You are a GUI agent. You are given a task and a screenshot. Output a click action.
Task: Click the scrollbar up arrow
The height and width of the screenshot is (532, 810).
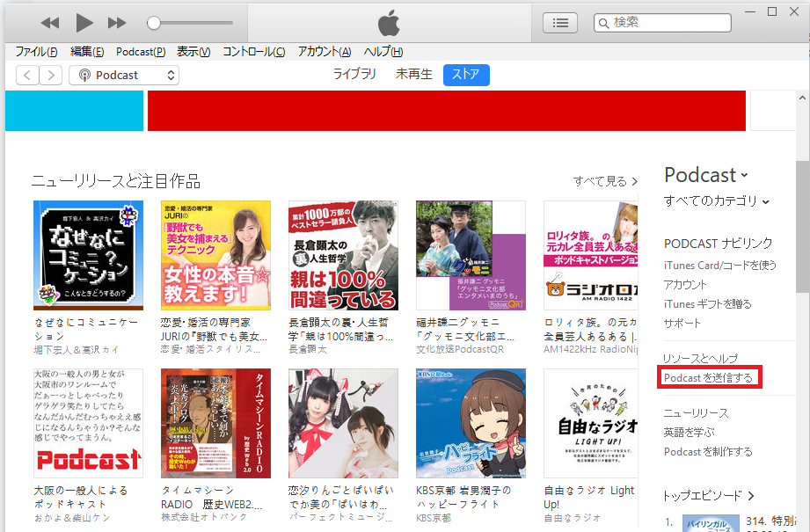coord(802,97)
